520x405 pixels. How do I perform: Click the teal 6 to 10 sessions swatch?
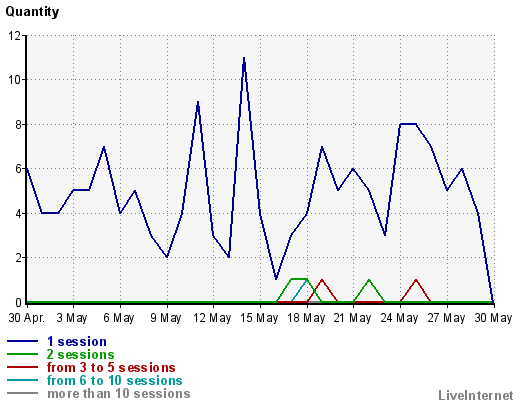point(22,380)
